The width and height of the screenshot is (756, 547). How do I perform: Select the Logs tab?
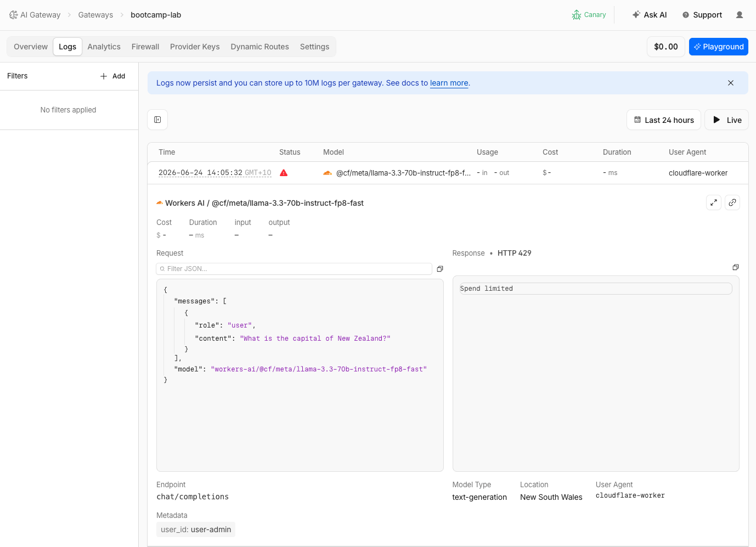click(x=67, y=47)
